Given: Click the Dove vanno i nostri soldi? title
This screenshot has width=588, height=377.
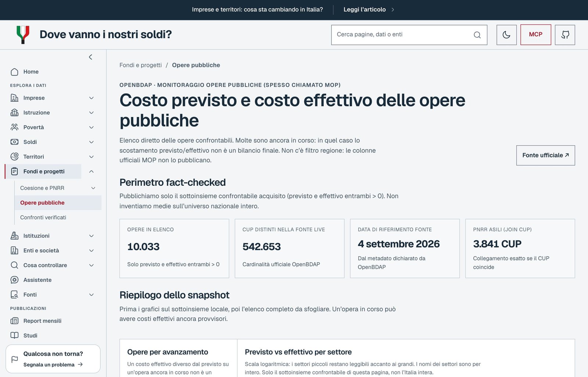Looking at the screenshot, I should click(x=105, y=35).
